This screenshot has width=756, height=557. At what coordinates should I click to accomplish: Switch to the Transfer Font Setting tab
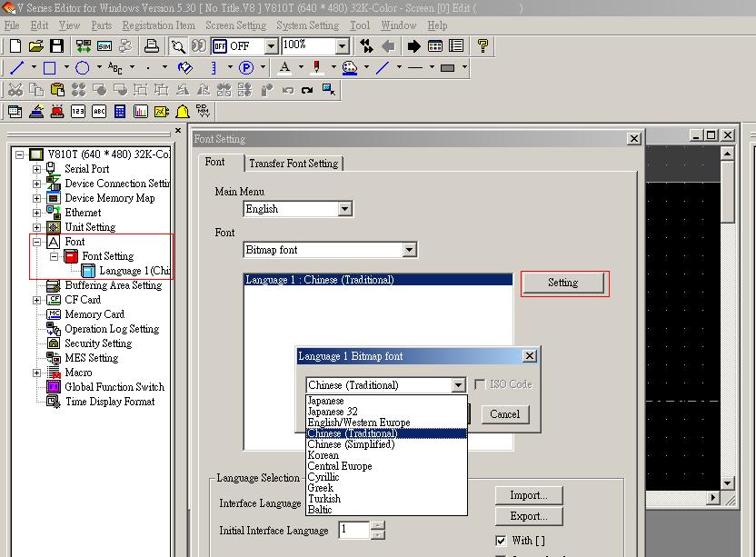coord(293,164)
